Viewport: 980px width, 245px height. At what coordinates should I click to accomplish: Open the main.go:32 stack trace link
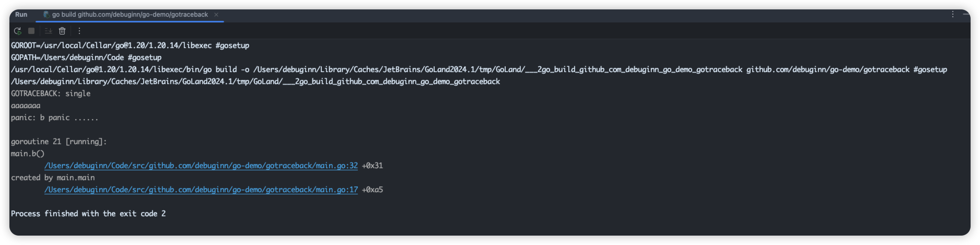[201, 166]
